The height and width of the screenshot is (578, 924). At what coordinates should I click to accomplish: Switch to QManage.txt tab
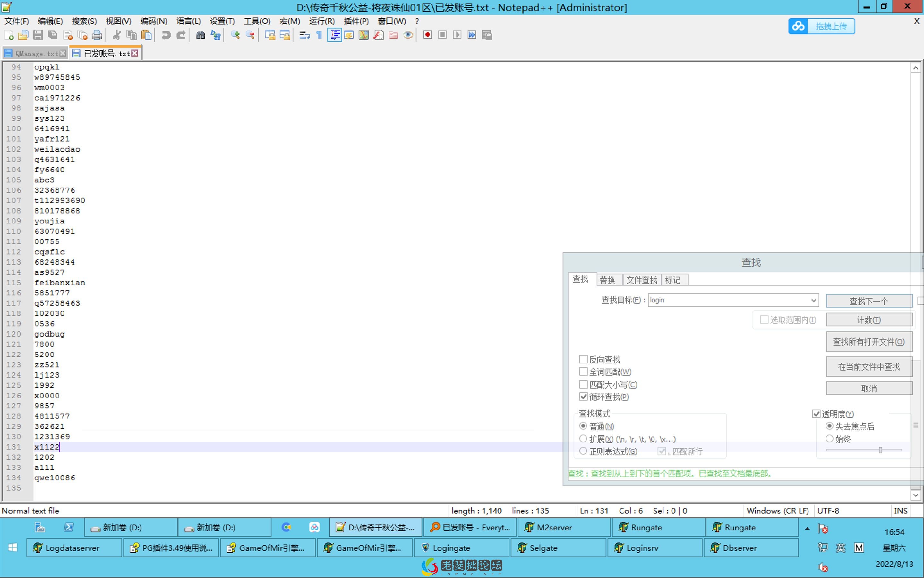pyautogui.click(x=35, y=54)
